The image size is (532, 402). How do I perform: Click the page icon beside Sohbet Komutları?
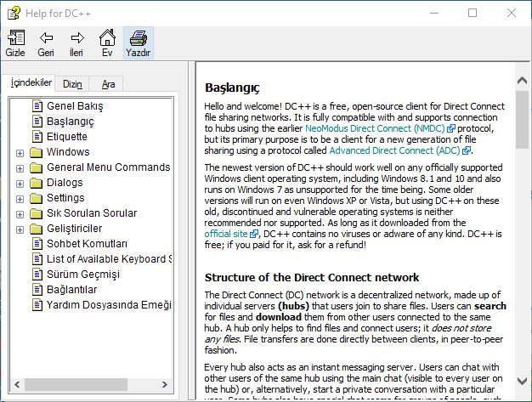(x=37, y=244)
